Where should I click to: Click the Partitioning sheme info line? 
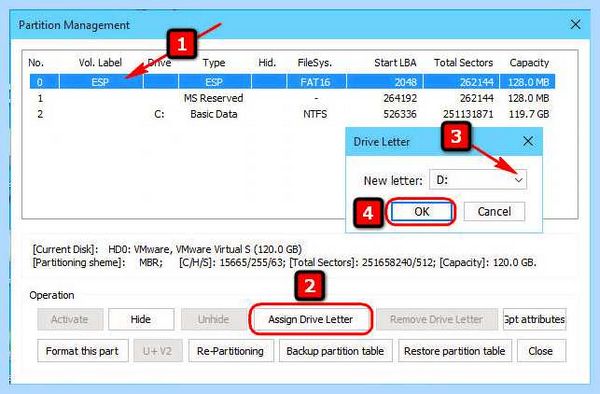point(284,263)
